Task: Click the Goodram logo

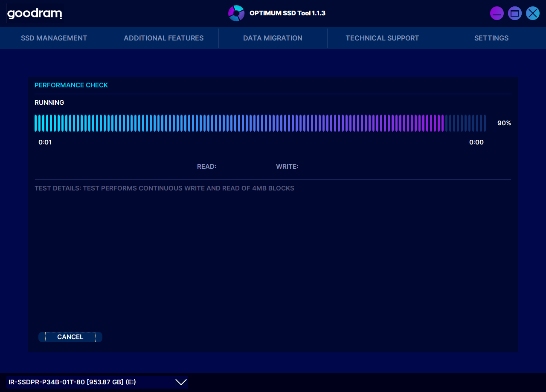Action: pyautogui.click(x=35, y=14)
